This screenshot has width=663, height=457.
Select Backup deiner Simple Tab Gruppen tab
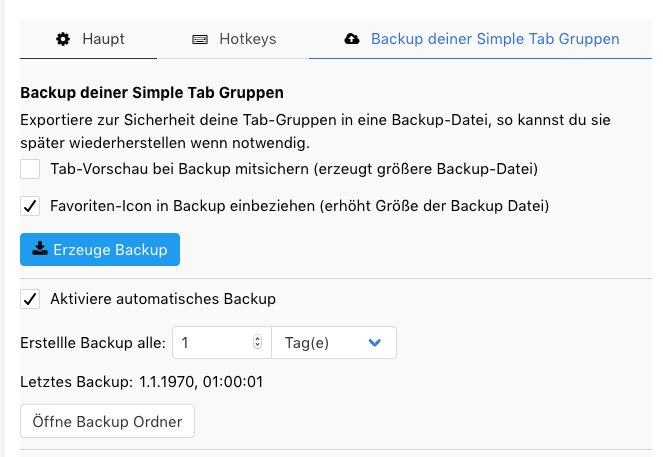tap(494, 40)
